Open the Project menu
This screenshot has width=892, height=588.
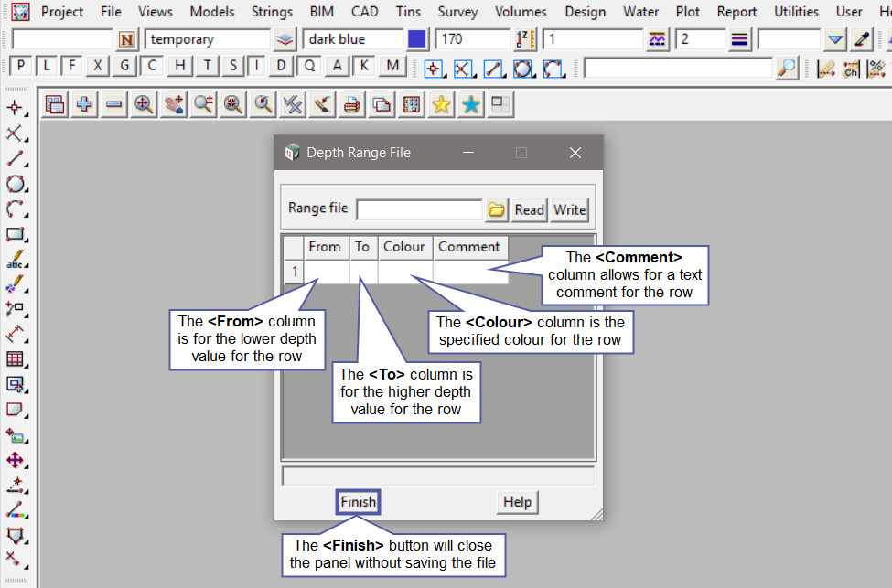[62, 12]
